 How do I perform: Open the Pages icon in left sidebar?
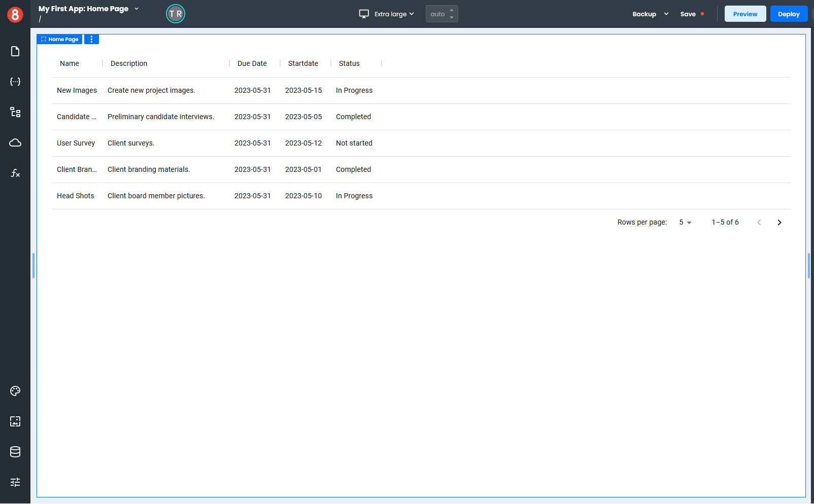point(15,51)
